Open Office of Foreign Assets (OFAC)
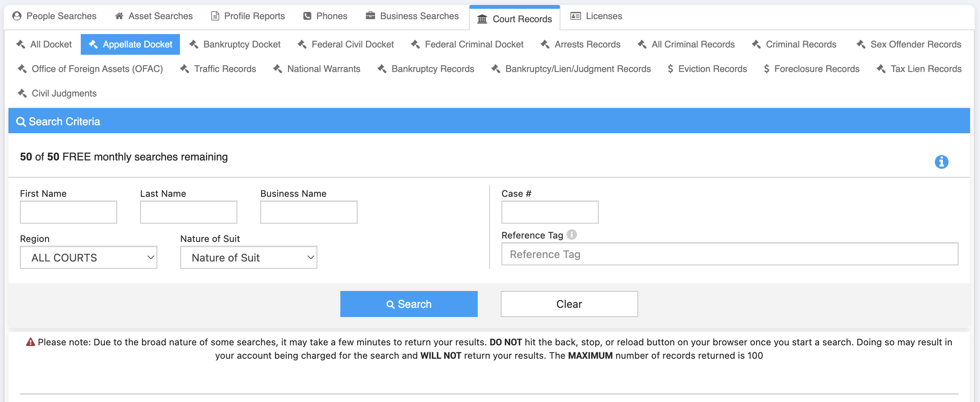 click(90, 69)
